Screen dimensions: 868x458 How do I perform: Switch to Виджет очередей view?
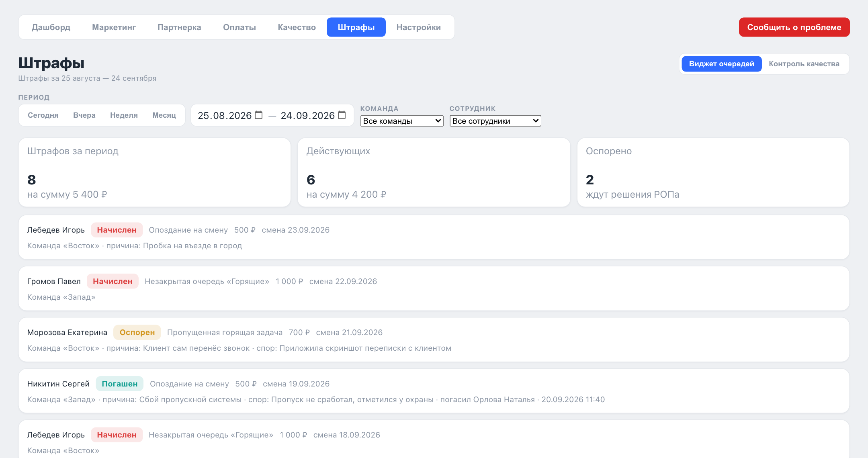click(721, 64)
